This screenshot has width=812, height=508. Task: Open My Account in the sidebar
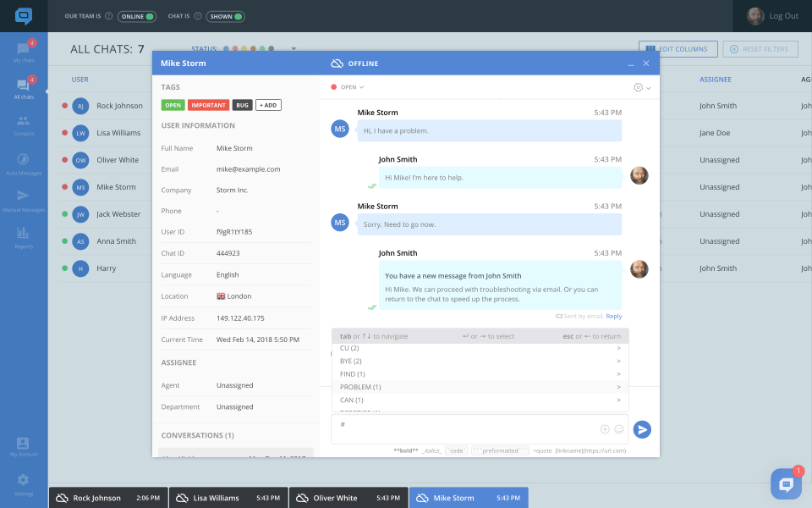point(24,447)
